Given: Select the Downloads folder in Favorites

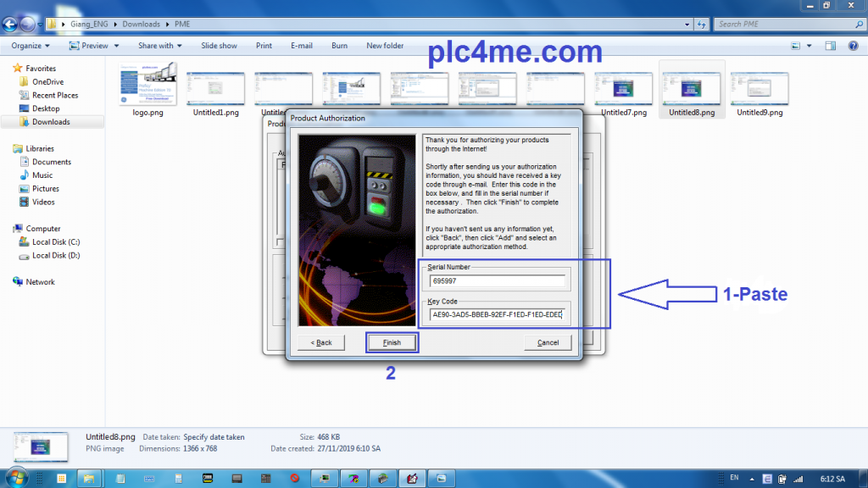Looking at the screenshot, I should (51, 122).
